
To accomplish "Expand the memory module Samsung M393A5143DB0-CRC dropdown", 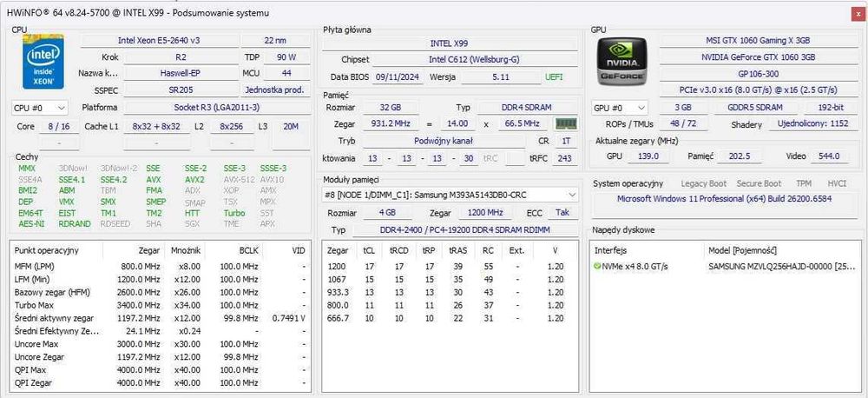I will pyautogui.click(x=451, y=196).
